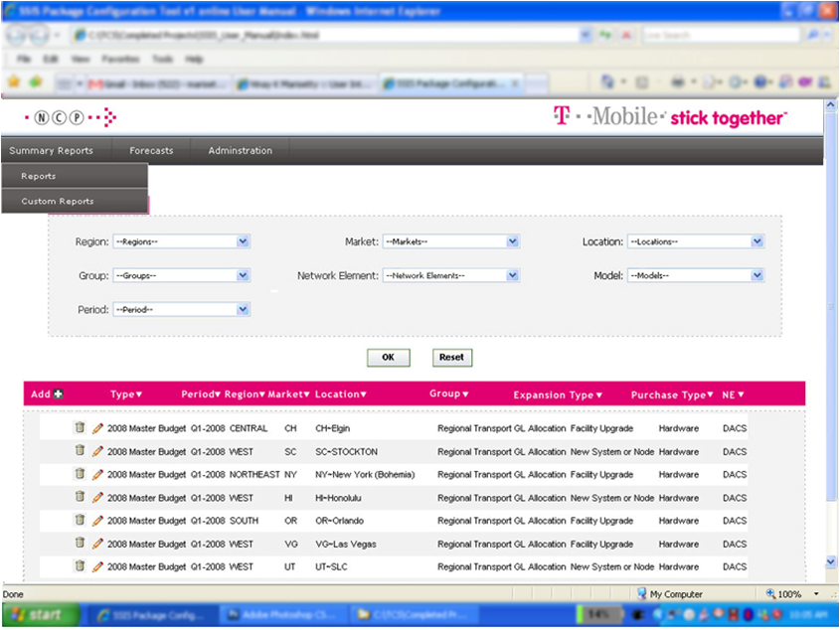Click the Stop icon beside address bar
This screenshot has width=840, height=630.
[x=625, y=36]
